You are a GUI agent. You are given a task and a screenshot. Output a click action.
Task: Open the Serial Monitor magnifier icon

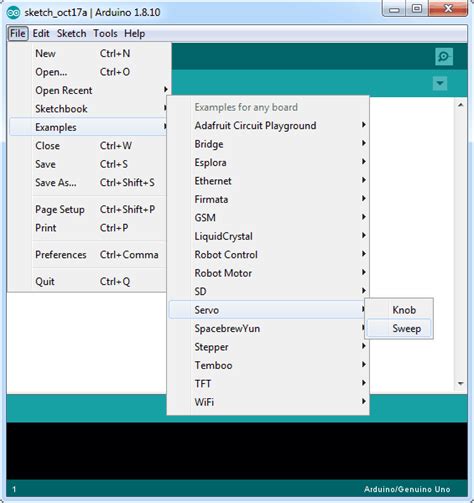point(444,57)
